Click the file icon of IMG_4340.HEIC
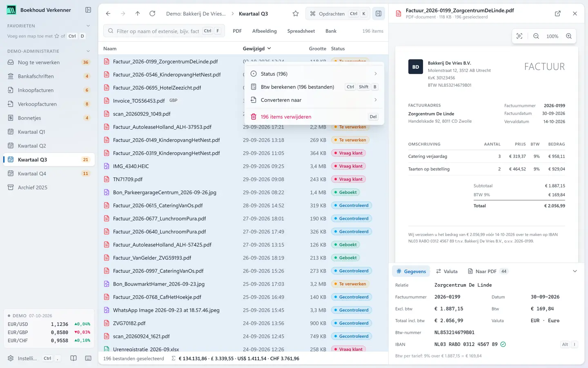The width and height of the screenshot is (588, 368). pos(107,166)
